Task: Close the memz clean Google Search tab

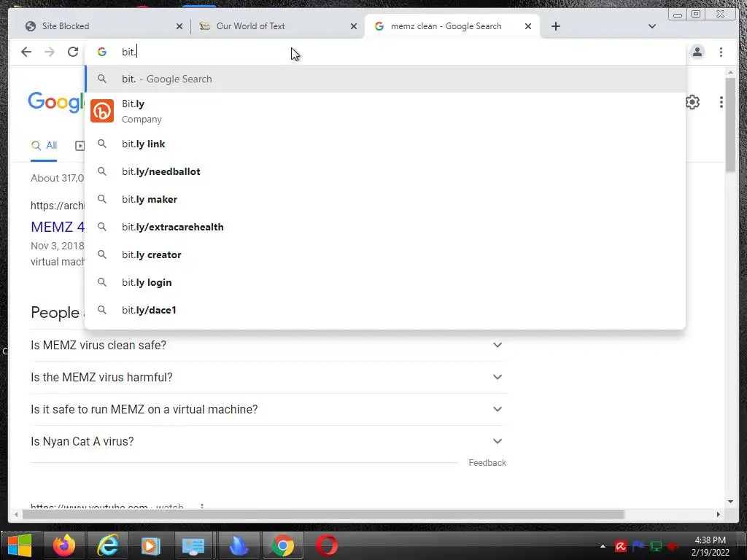Action: [x=528, y=26]
